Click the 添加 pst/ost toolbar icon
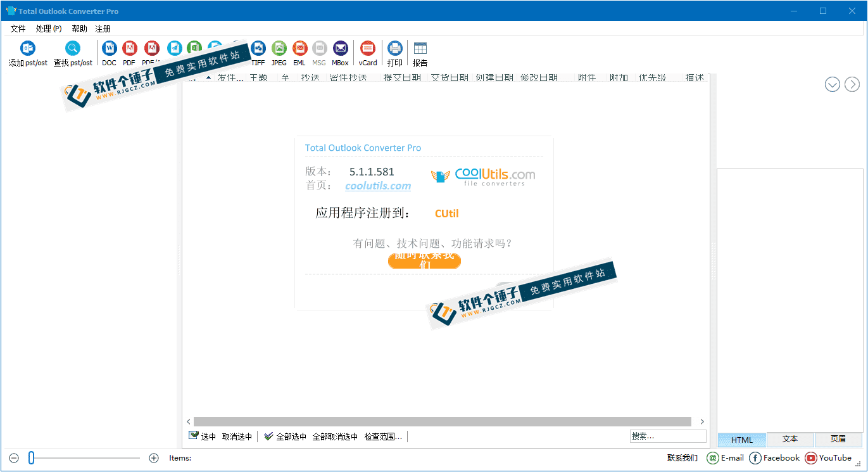 [x=28, y=49]
